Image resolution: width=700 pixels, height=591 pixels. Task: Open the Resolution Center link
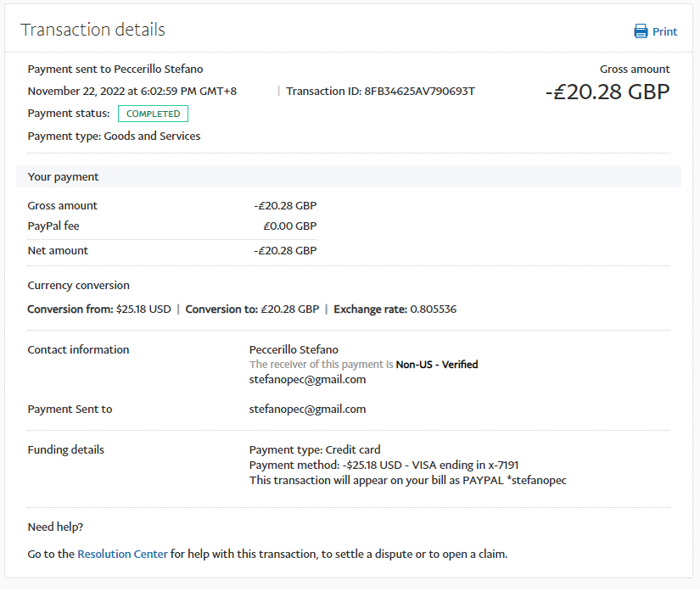point(122,554)
